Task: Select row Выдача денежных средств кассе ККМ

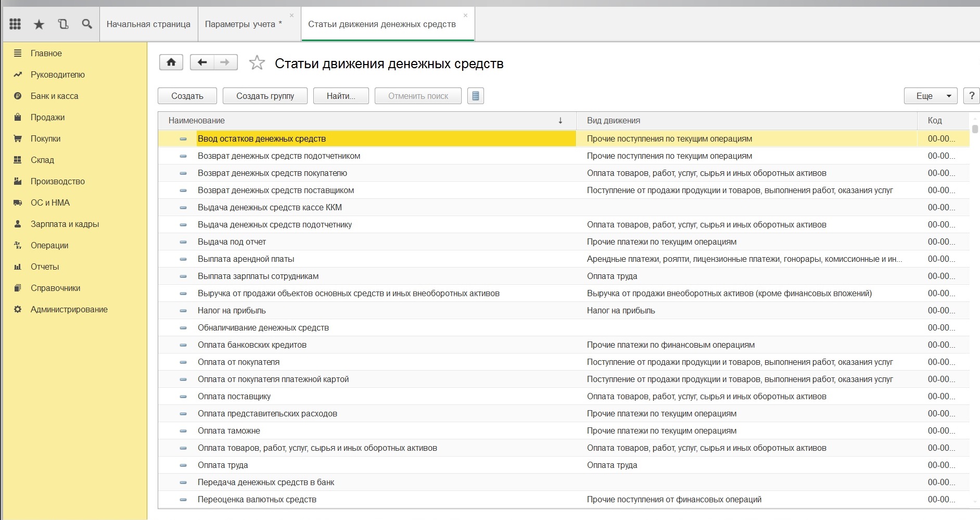Action: pyautogui.click(x=564, y=207)
